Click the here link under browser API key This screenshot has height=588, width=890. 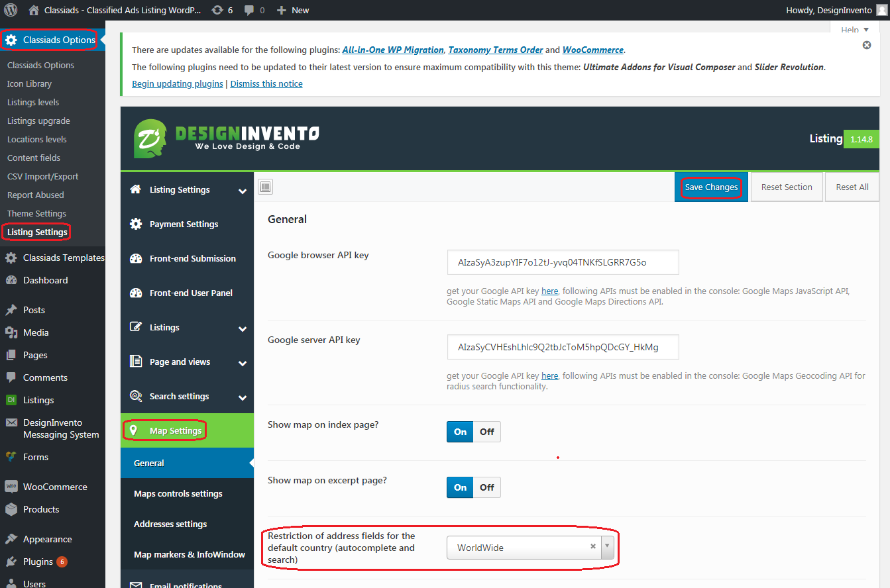click(x=550, y=291)
